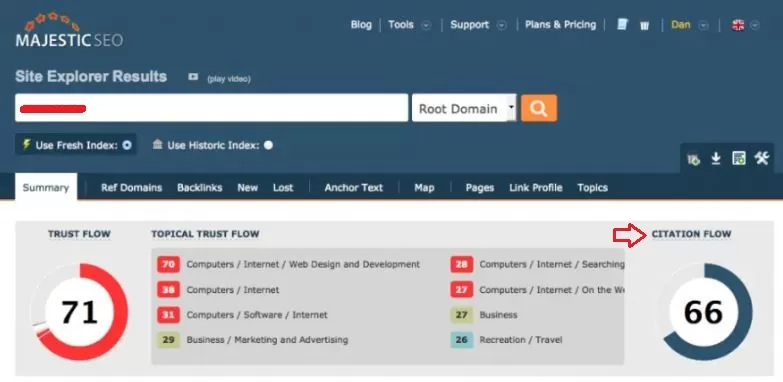Open the Root Domain dropdown
This screenshot has height=382, width=783.
point(464,108)
